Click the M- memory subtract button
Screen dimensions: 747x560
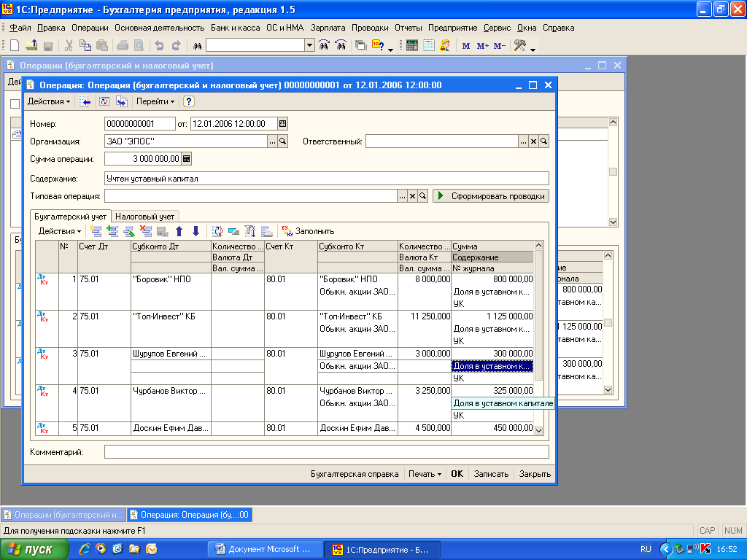499,46
